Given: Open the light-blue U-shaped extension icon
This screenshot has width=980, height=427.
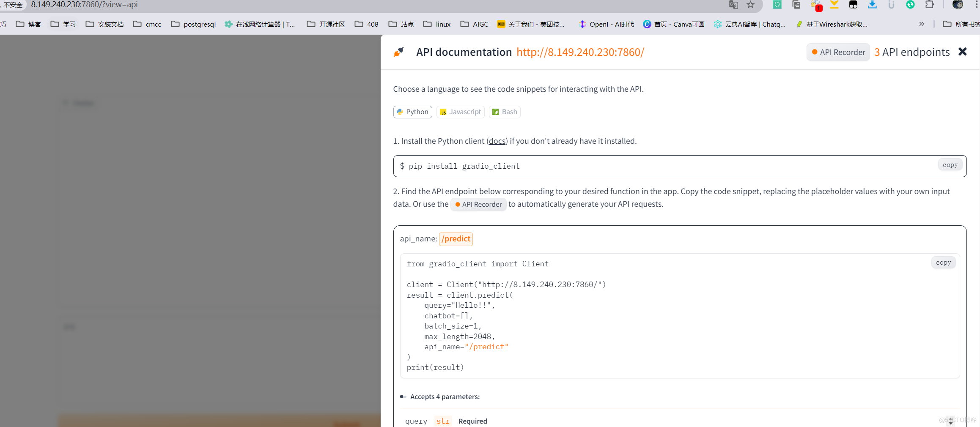Looking at the screenshot, I should [891, 5].
